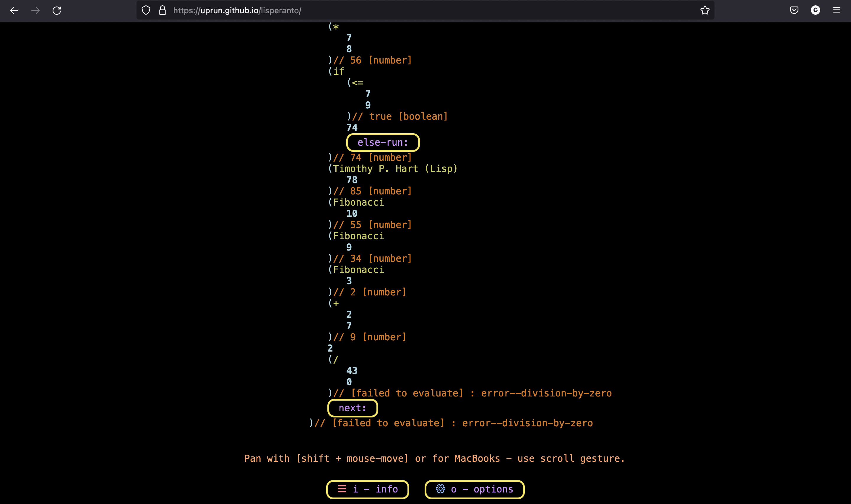Click the Fibonacci argument 10
This screenshot has height=504, width=851.
coord(352,213)
